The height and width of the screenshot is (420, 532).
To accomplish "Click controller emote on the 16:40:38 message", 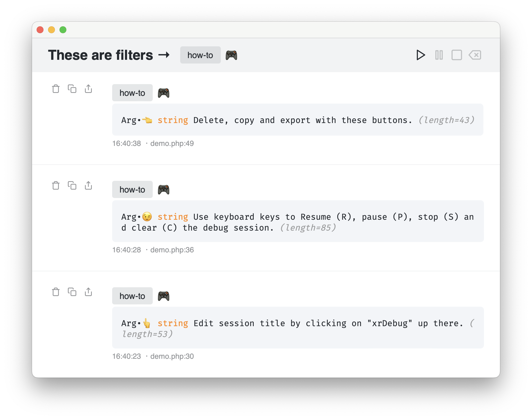I will (x=164, y=93).
